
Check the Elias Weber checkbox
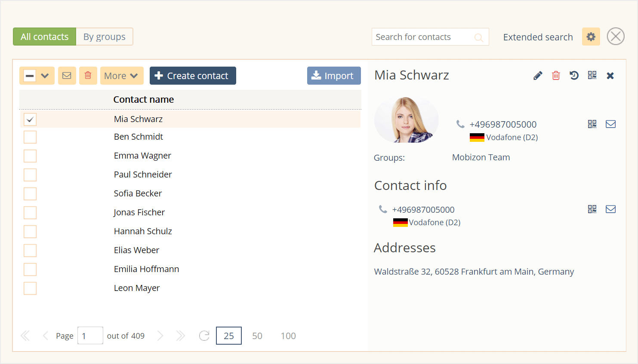pos(30,251)
